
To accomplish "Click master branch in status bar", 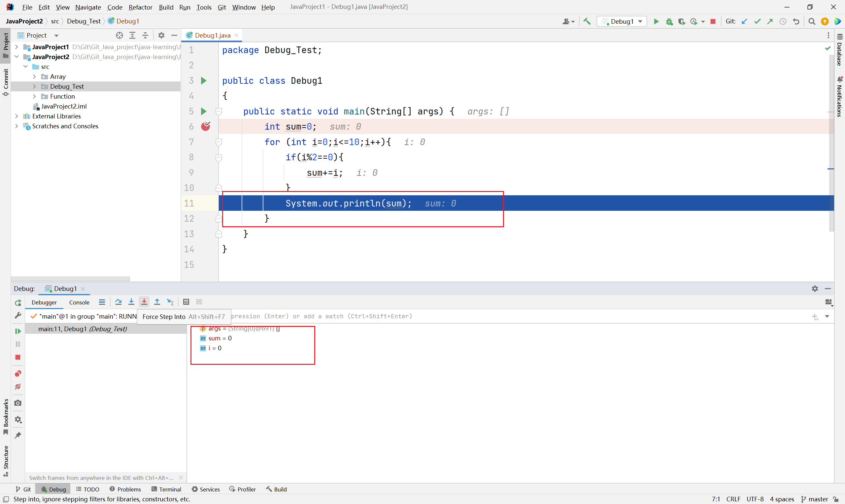I will 815,499.
